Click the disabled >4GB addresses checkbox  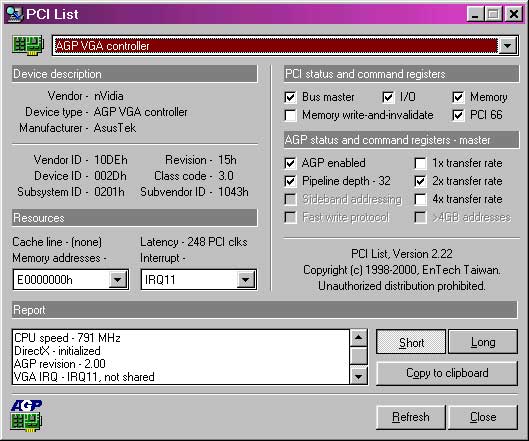pyautogui.click(x=420, y=217)
